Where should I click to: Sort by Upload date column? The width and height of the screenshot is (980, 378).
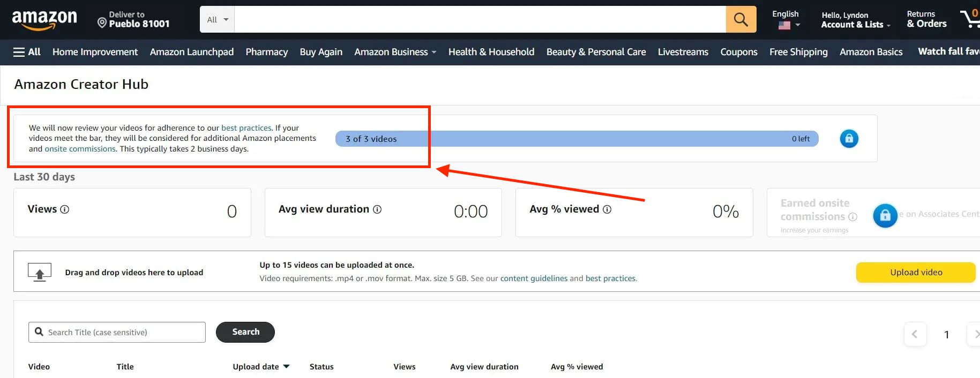(x=261, y=367)
